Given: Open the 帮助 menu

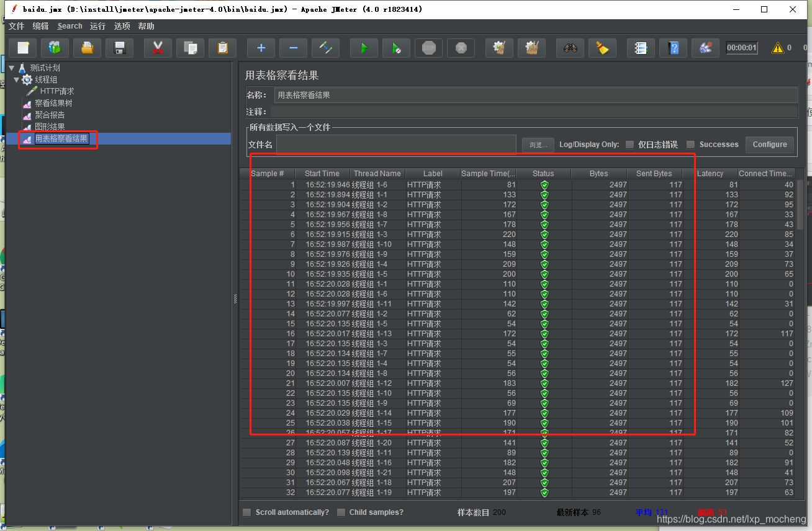Looking at the screenshot, I should tap(147, 26).
